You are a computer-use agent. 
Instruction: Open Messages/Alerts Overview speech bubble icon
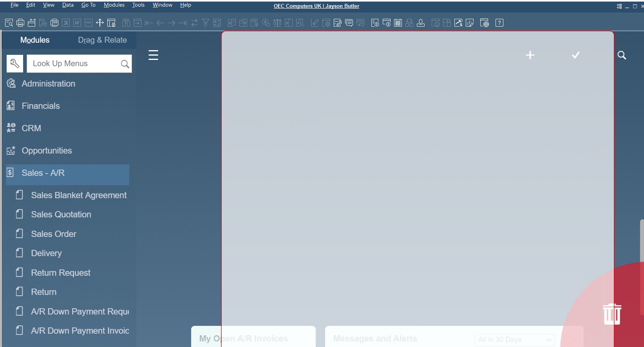click(x=349, y=23)
